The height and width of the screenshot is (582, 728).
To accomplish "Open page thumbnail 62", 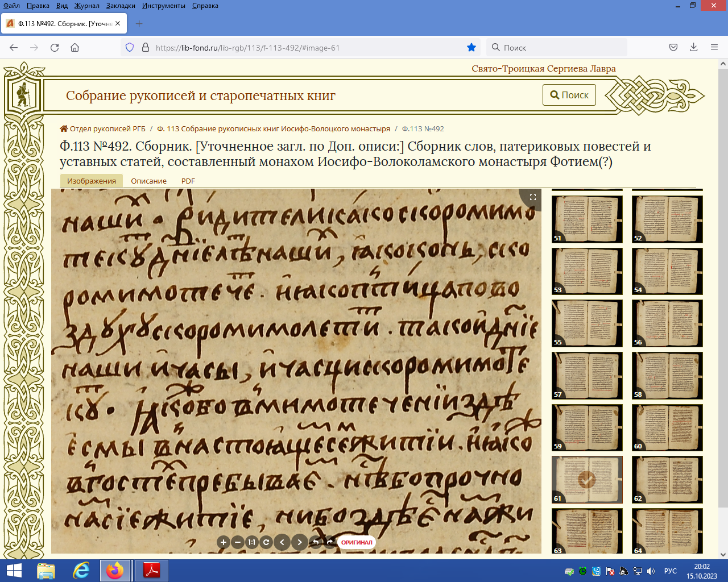I will [667, 480].
